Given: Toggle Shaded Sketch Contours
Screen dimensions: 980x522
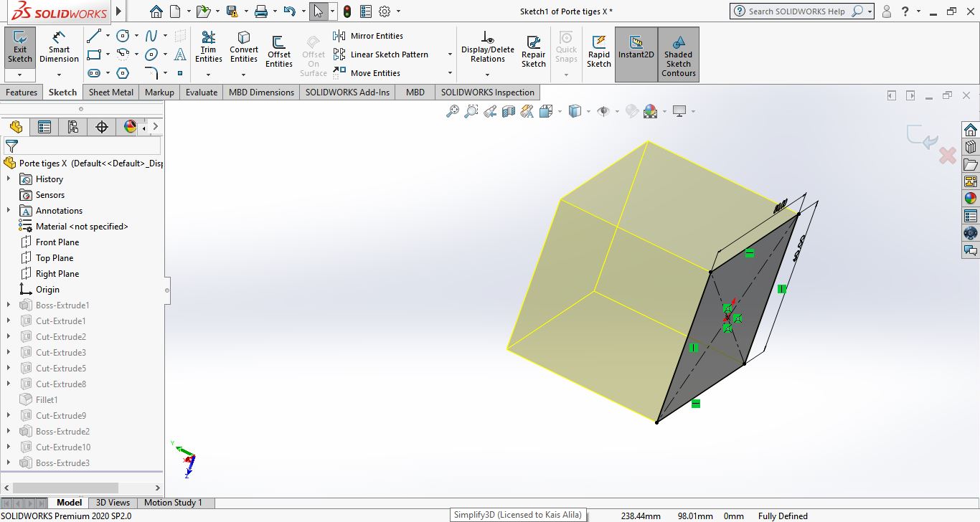Looking at the screenshot, I should pyautogui.click(x=679, y=54).
